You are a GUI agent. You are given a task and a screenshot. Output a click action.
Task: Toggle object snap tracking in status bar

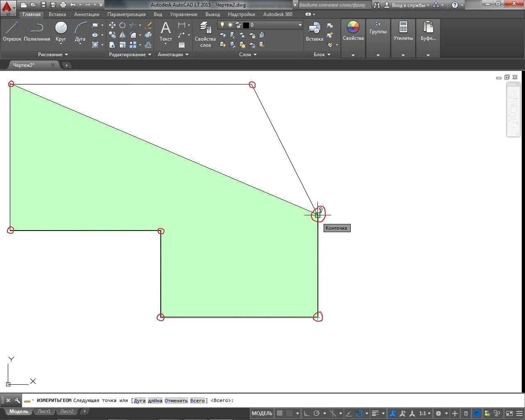click(x=349, y=413)
